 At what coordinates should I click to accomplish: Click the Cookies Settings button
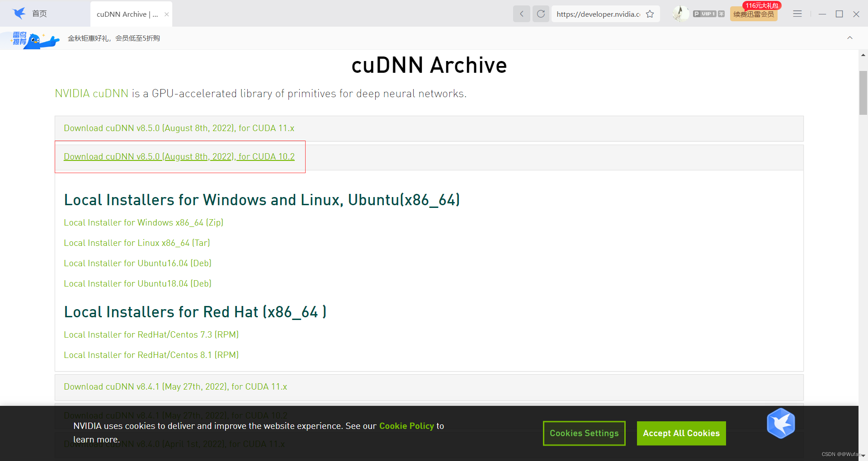(584, 433)
